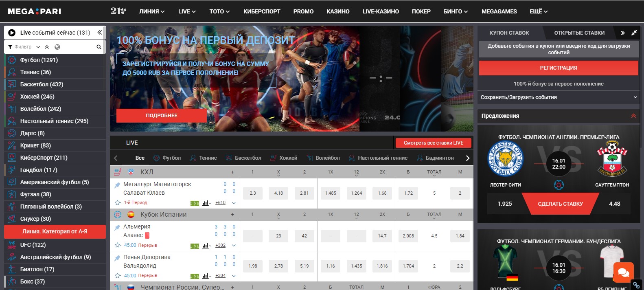This screenshot has width=644, height=290.
Task: Open the 21 card game icon
Action: point(118,11)
